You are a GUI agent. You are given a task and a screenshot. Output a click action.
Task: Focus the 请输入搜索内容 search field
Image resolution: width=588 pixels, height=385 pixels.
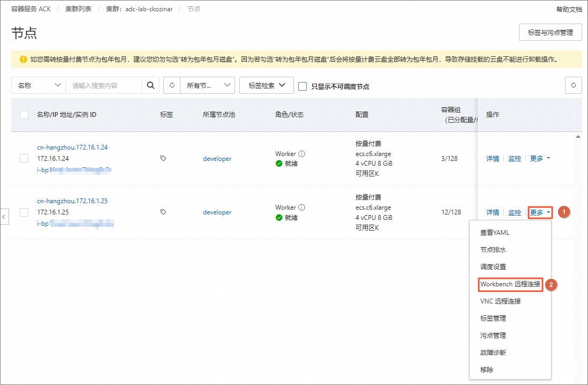(x=104, y=85)
